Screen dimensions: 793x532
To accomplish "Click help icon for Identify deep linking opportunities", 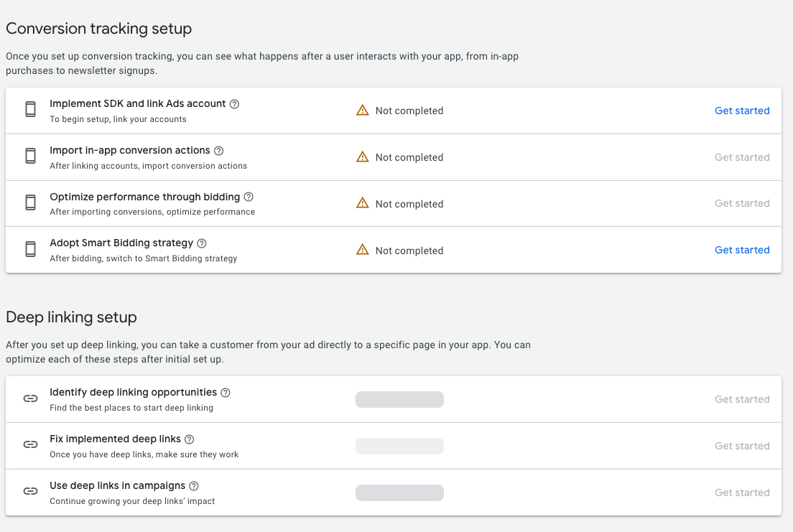I will 226,393.
